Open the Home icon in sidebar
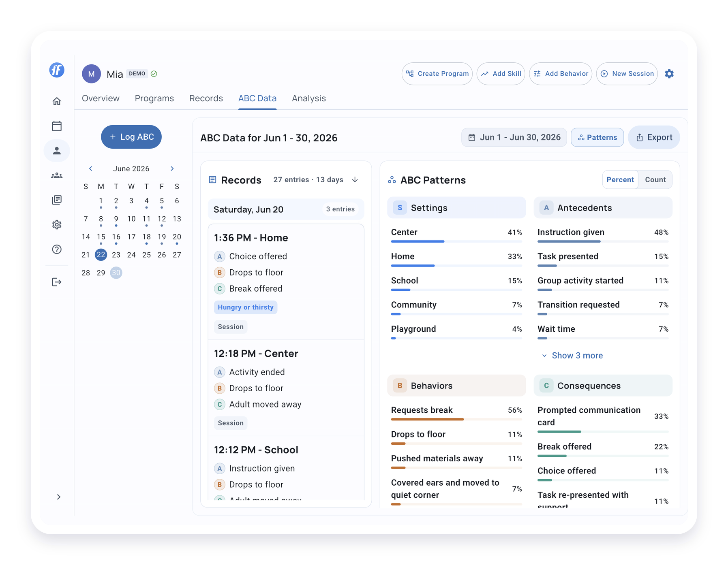This screenshot has height=565, width=728. coord(57,101)
